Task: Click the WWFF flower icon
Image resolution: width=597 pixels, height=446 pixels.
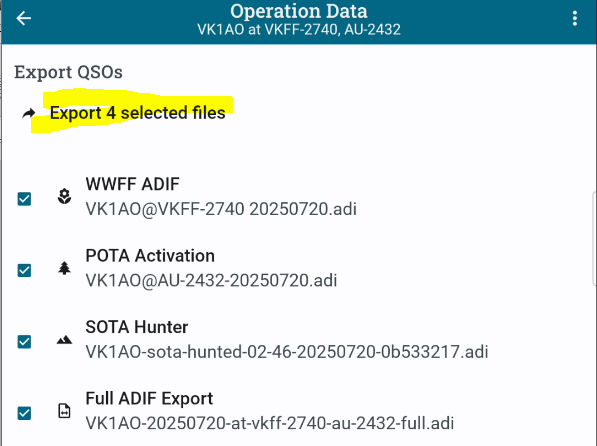Action: click(x=64, y=197)
